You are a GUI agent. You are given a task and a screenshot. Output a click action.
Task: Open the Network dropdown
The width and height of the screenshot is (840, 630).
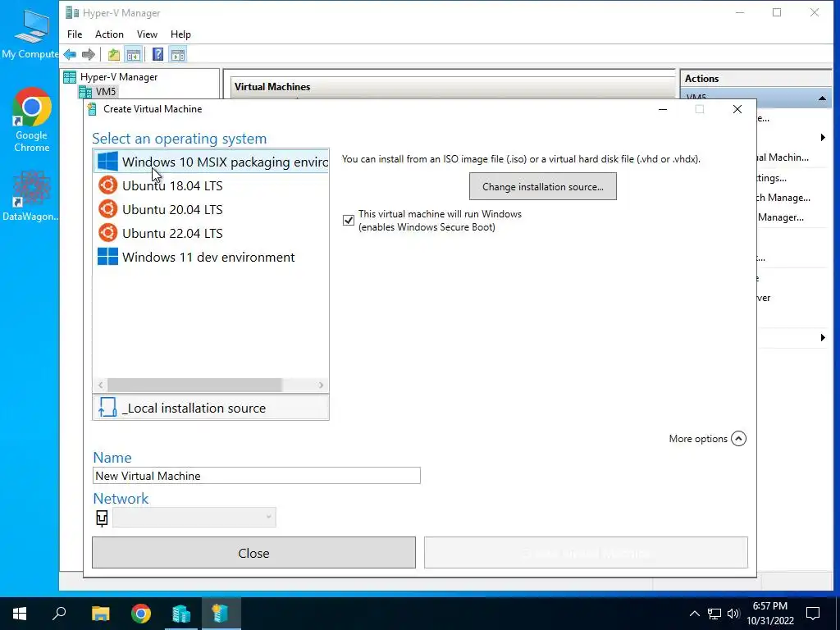(x=194, y=517)
